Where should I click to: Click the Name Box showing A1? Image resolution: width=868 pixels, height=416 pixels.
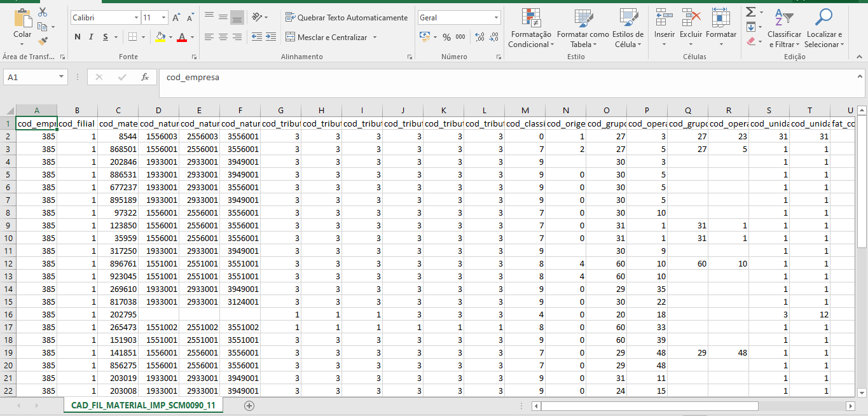[x=30, y=77]
